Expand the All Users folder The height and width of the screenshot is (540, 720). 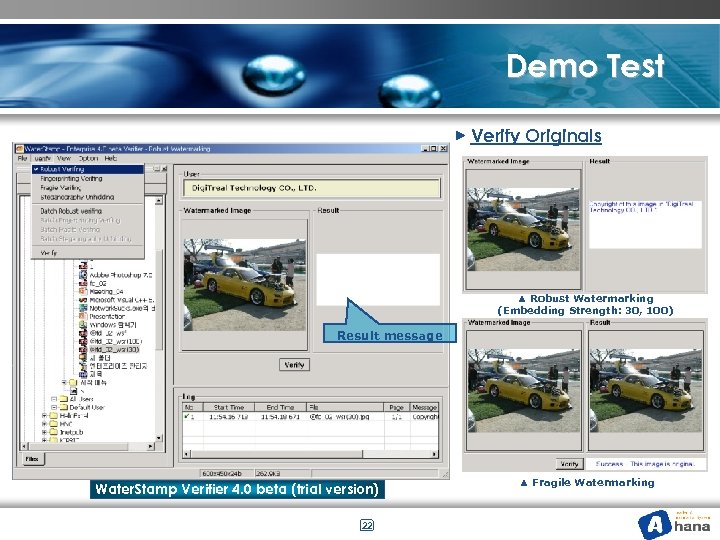point(54,399)
